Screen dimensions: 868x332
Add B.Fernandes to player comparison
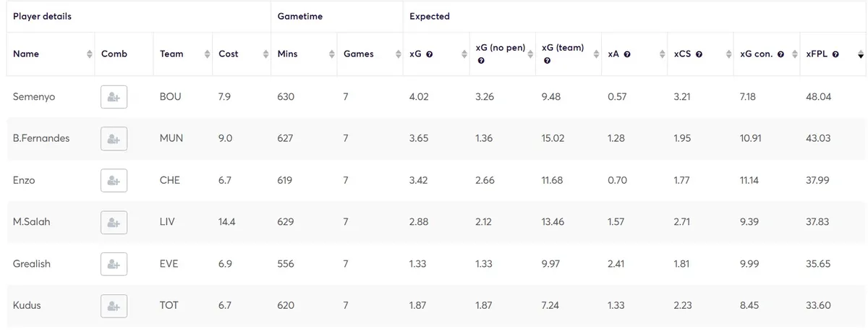[x=114, y=139]
